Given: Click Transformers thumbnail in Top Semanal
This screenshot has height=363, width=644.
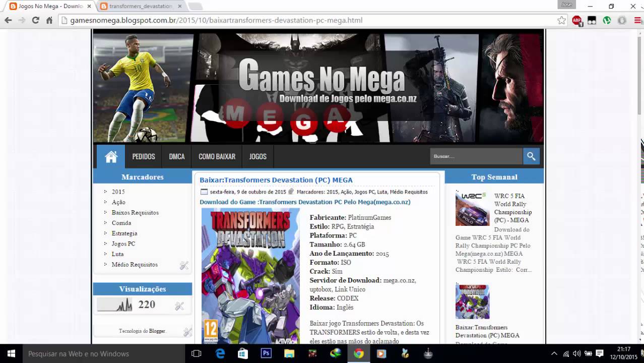Looking at the screenshot, I should click(472, 301).
